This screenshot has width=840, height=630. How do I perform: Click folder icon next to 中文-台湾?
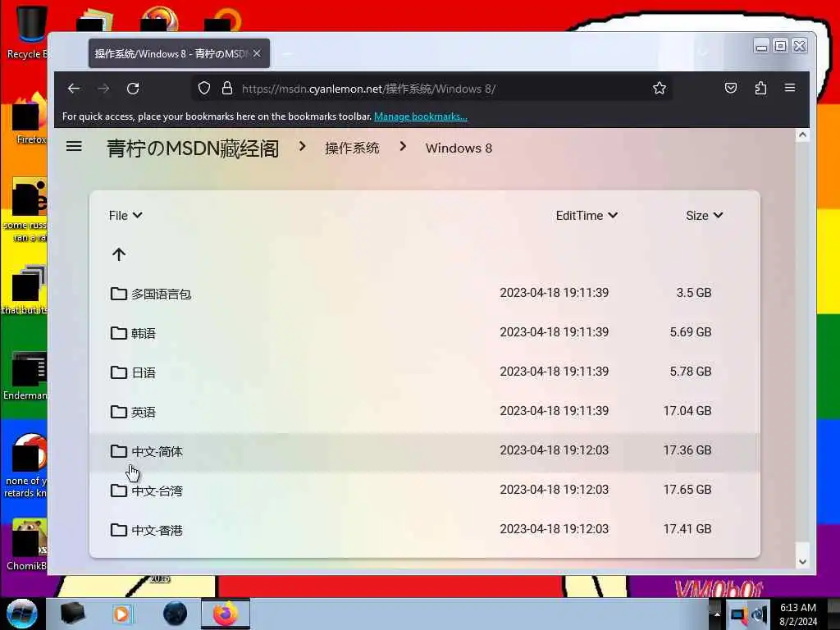click(x=118, y=491)
